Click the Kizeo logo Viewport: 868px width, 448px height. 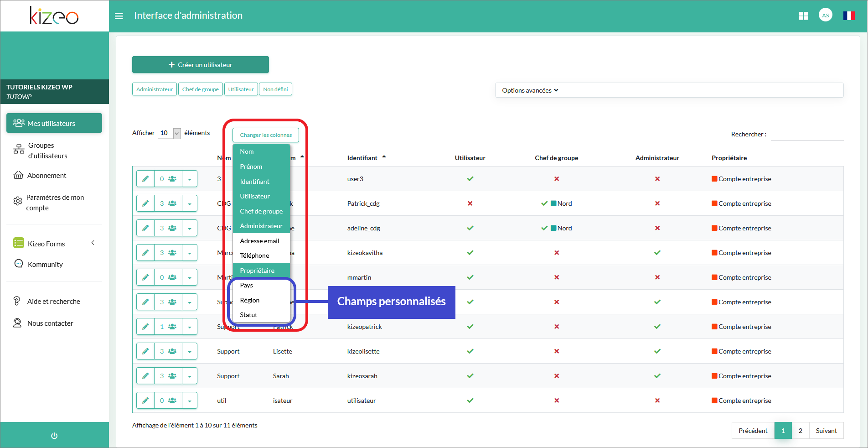pyautogui.click(x=54, y=16)
